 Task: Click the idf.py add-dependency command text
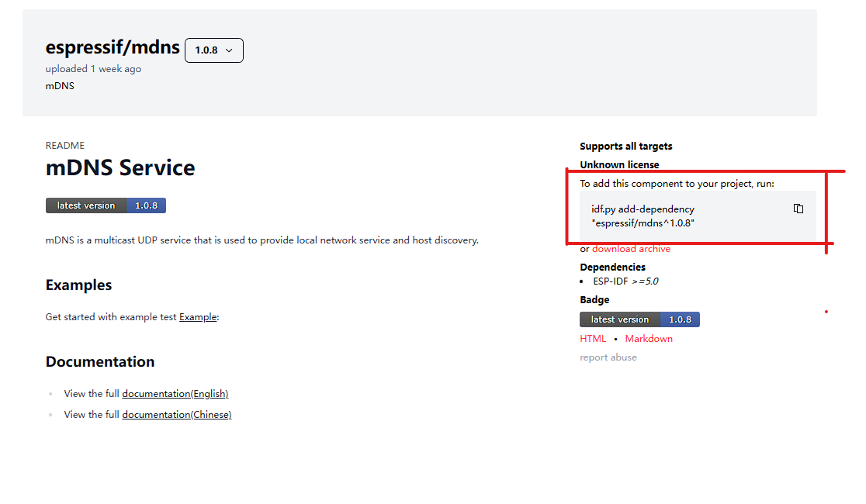tap(643, 216)
